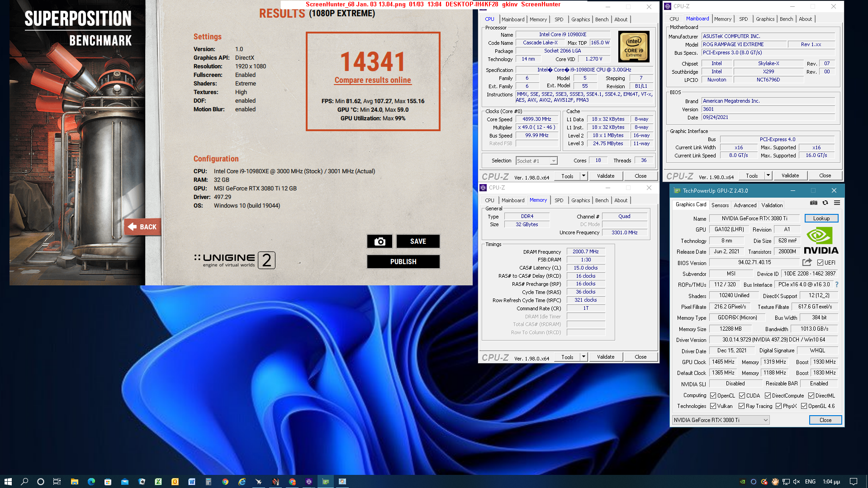Refresh GPU-Z data with the refresh icon
Image resolution: width=868 pixels, height=488 pixels.
(x=825, y=203)
